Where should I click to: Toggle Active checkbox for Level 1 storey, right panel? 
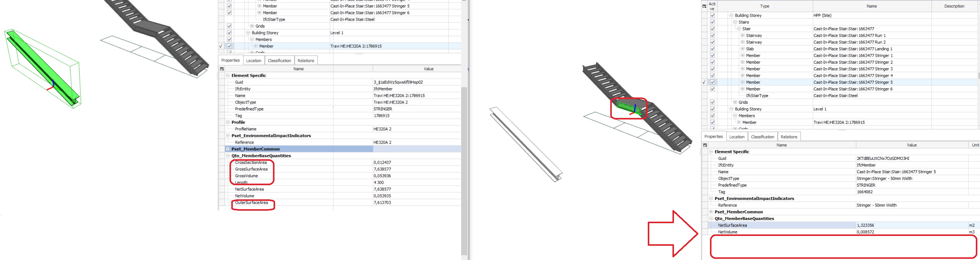point(713,109)
